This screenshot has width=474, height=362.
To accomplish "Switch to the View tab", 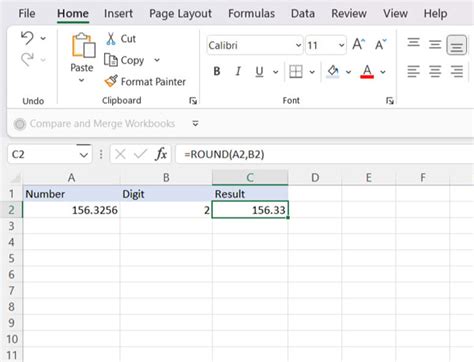I will (395, 13).
